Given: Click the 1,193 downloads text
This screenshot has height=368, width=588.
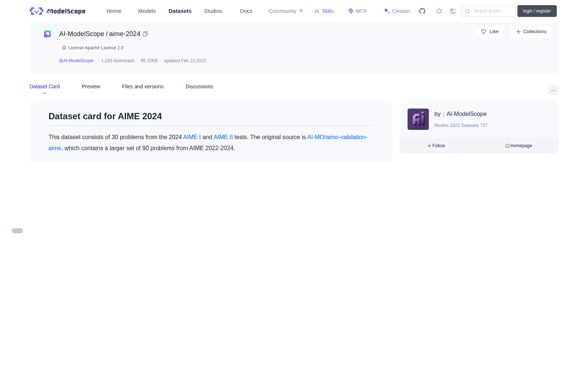Looking at the screenshot, I should 118,61.
